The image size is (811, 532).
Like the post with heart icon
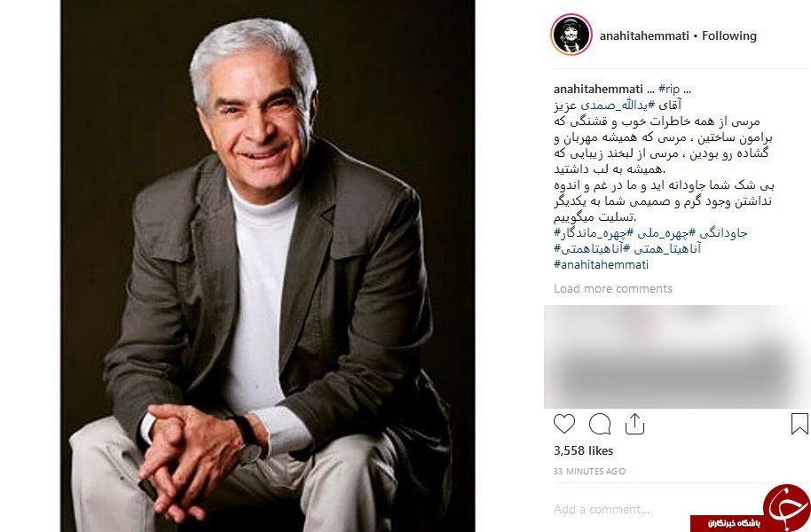[563, 424]
